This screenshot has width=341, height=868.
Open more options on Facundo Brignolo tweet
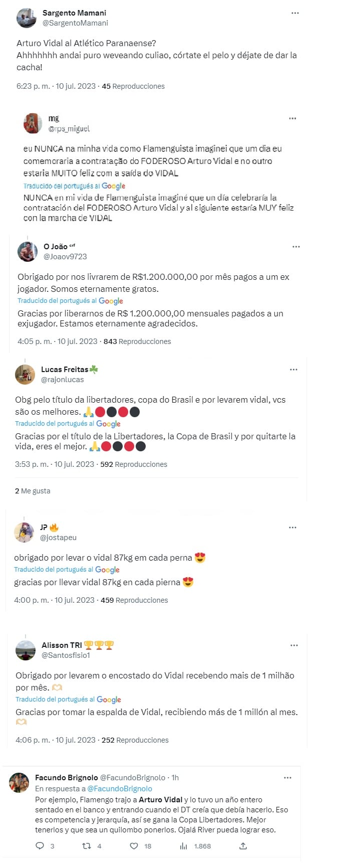pyautogui.click(x=287, y=778)
